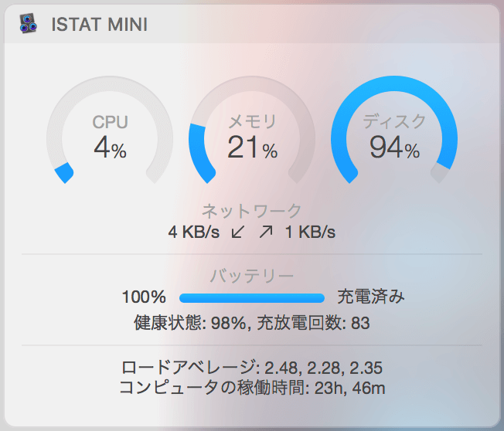Click the 充電済み charging status label
Viewport: 504px width, 431px height.
(371, 297)
